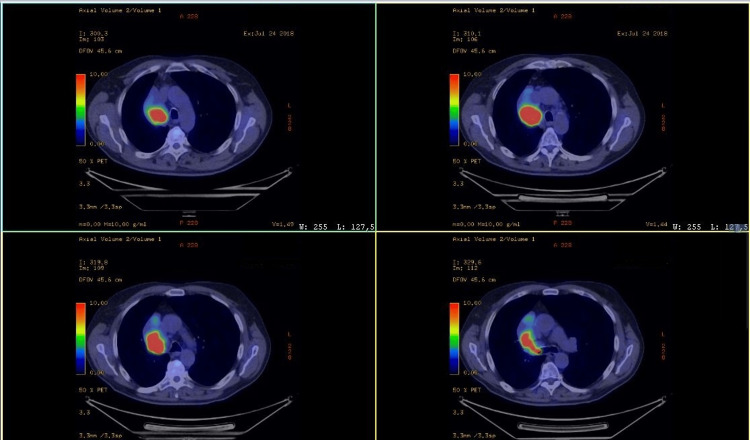The image size is (750, 440).
Task: Click the PET color scale bar in the Im: 109 view
Action: (x=81, y=338)
